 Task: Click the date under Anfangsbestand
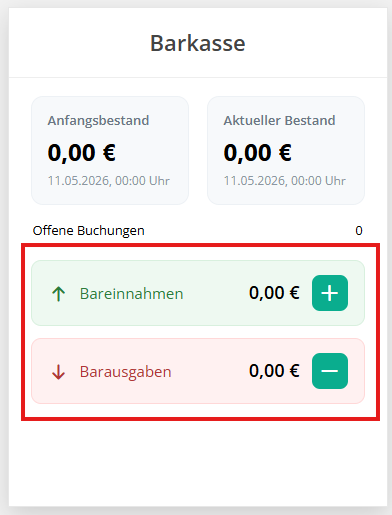coord(109,181)
